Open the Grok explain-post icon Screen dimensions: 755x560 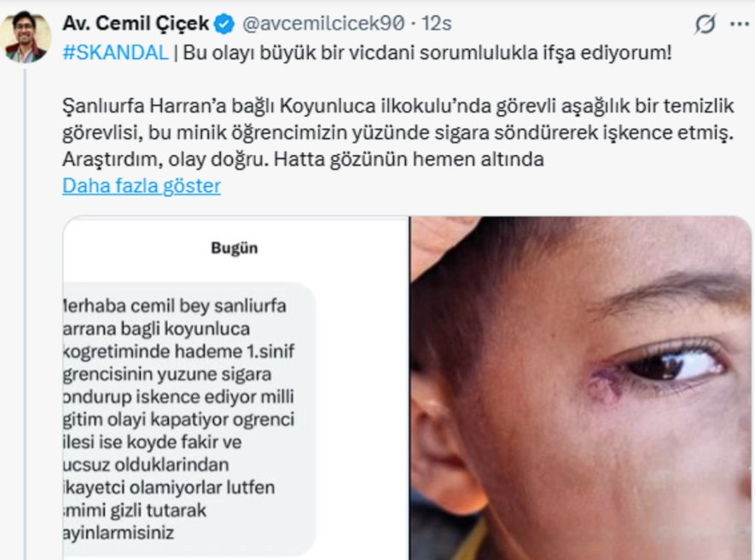pos(705,24)
